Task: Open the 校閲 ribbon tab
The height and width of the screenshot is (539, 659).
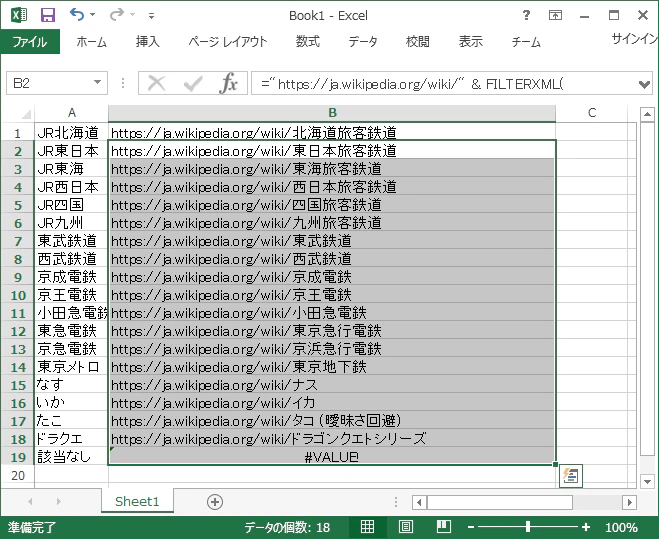Action: coord(418,42)
